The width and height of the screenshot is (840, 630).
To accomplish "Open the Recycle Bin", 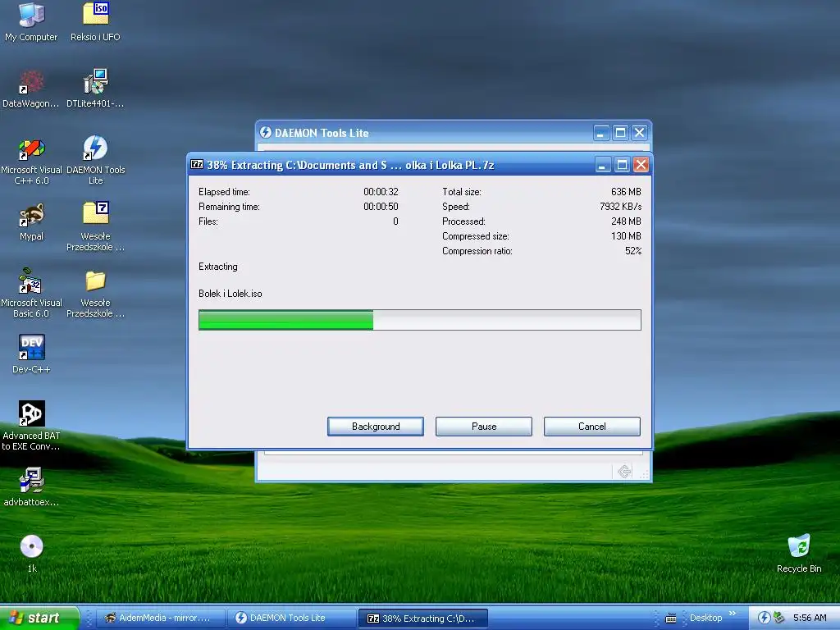I will [x=799, y=554].
